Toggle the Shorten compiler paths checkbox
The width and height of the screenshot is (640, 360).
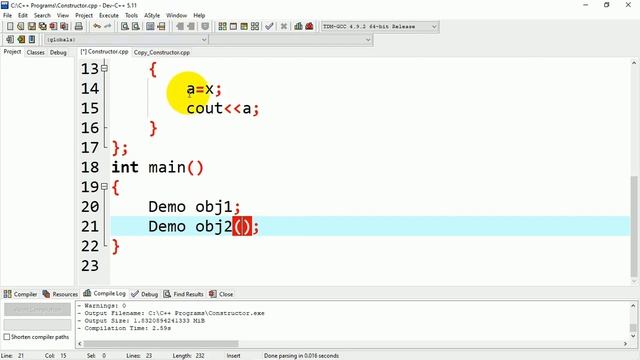coord(7,337)
